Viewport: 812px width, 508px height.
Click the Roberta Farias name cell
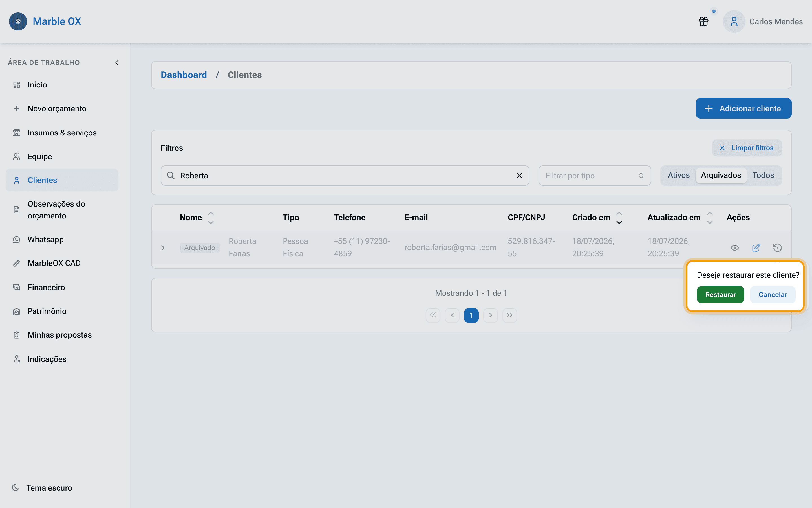pyautogui.click(x=242, y=247)
